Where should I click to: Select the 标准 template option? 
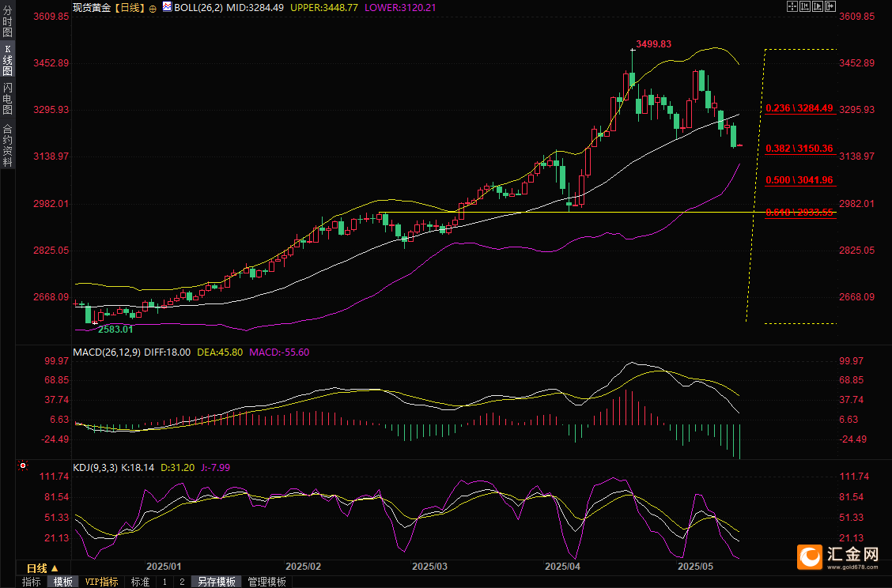coord(140,582)
